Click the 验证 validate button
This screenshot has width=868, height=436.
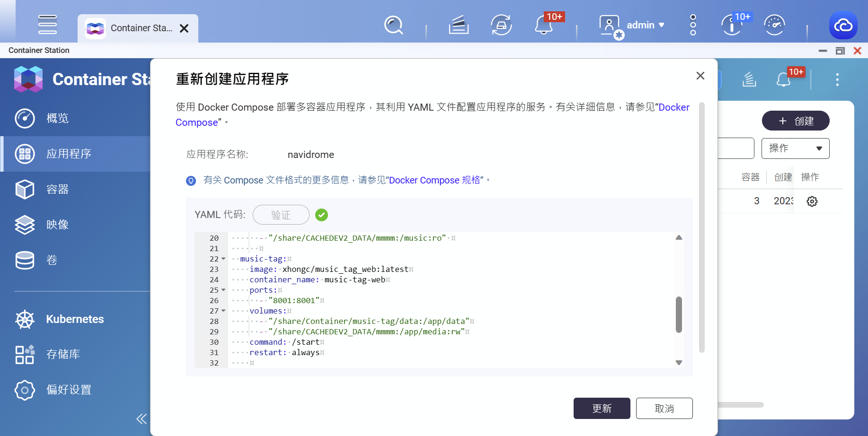(281, 215)
